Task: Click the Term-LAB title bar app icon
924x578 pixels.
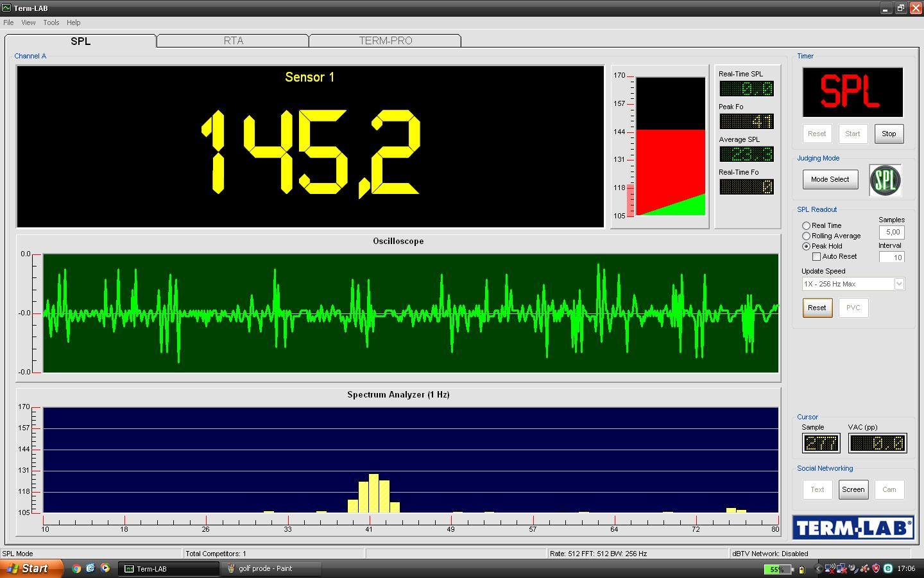Action: tap(6, 8)
